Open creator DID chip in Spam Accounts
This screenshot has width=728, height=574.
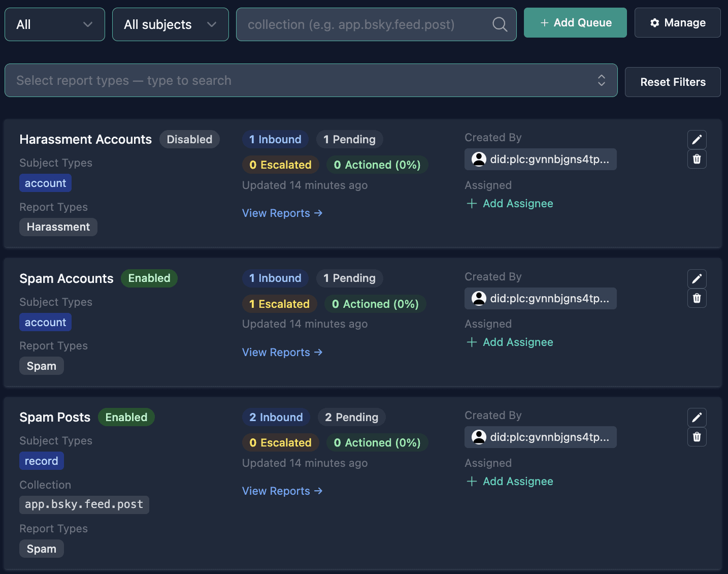(541, 299)
